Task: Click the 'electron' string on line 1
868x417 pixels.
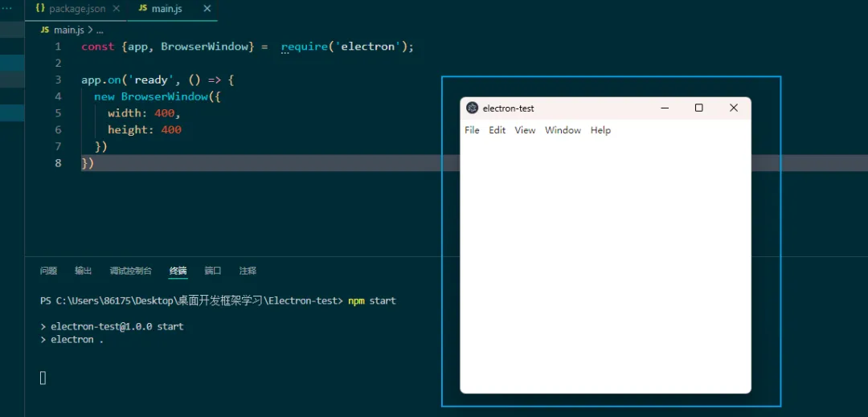Action: click(368, 47)
